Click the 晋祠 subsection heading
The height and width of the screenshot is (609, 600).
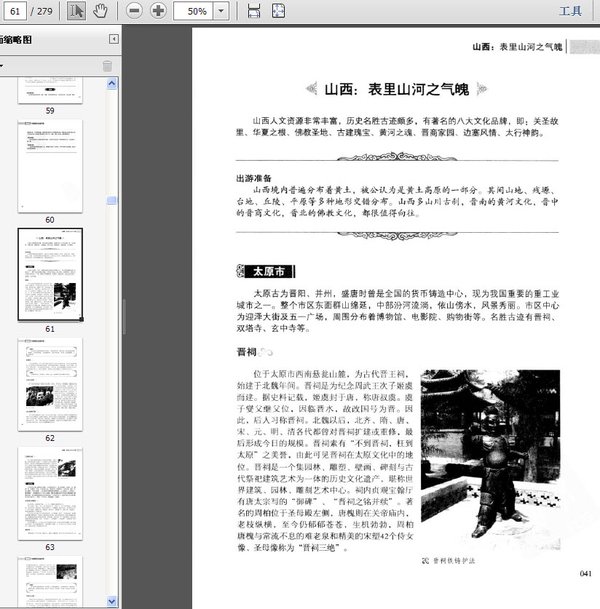pyautogui.click(x=247, y=352)
